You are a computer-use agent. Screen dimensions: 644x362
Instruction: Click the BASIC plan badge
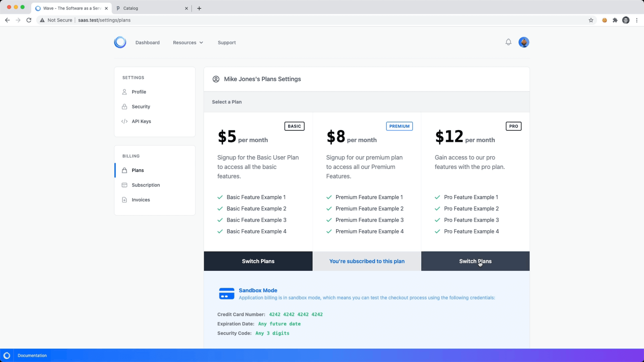[x=294, y=126]
